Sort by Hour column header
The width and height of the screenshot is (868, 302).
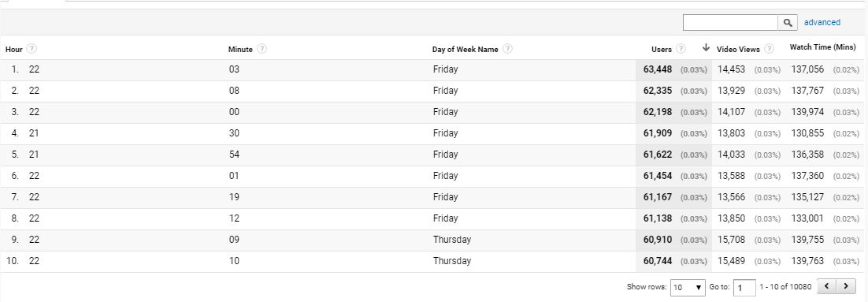tap(14, 50)
